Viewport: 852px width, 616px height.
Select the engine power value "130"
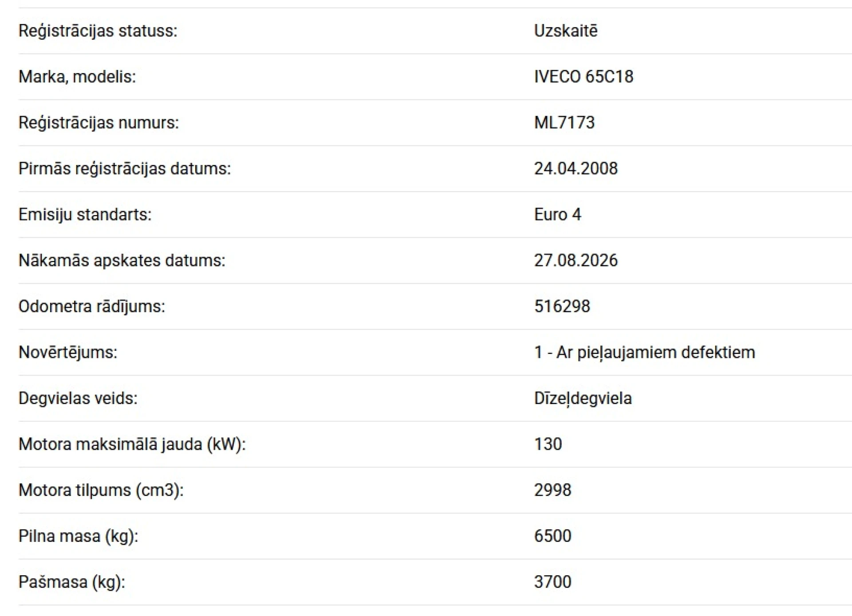point(548,444)
